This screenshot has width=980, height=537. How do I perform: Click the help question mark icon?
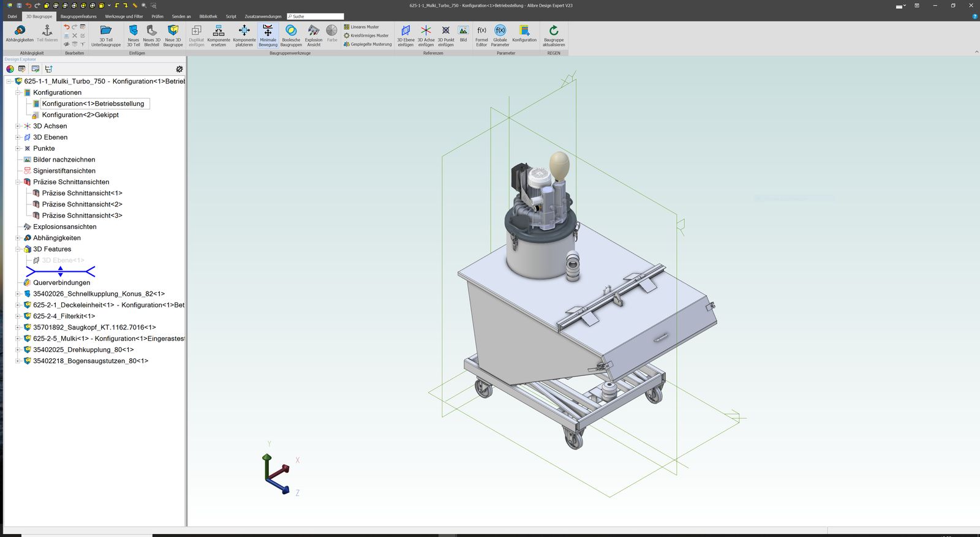(x=974, y=17)
